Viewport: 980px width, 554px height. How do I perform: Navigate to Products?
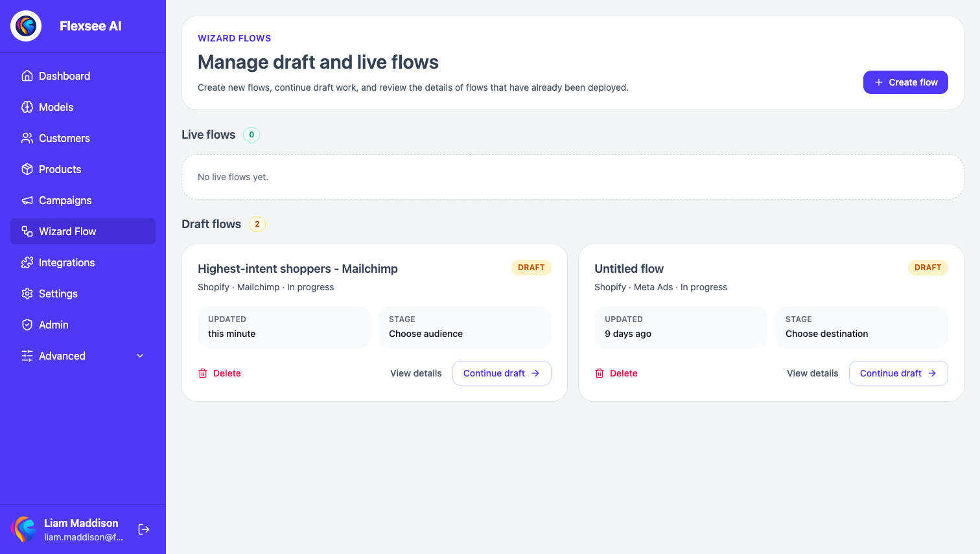(83, 169)
